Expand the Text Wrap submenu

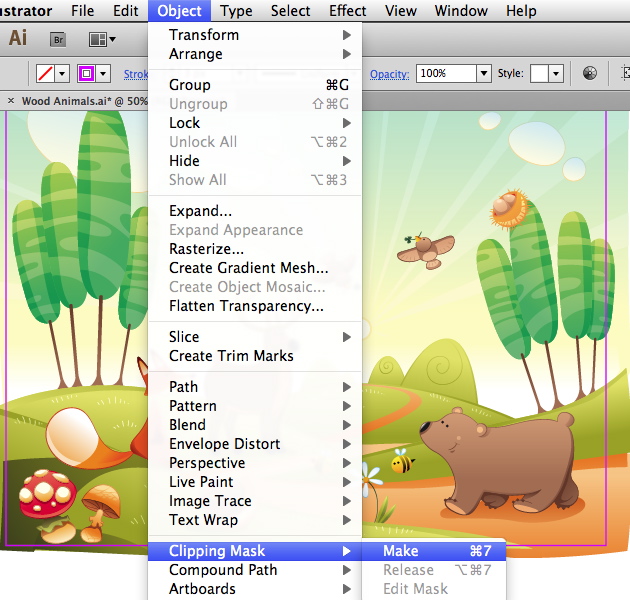point(255,520)
